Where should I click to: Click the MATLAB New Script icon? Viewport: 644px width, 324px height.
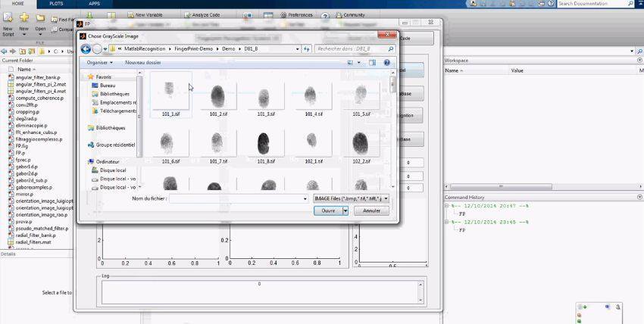tap(7, 18)
